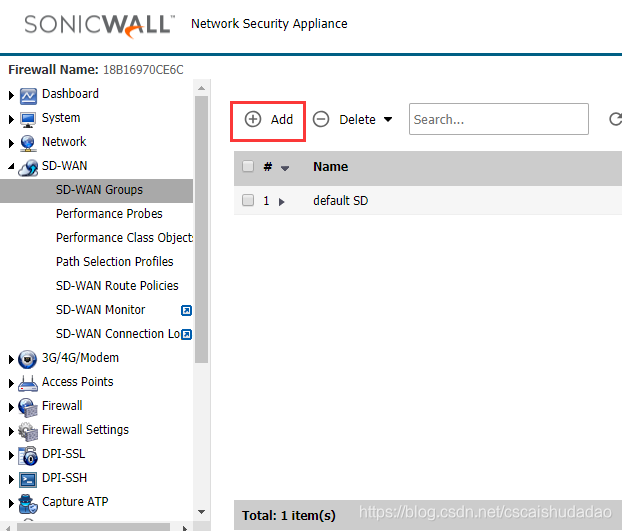The width and height of the screenshot is (622, 531).
Task: Expand the Firewall tree node
Action: click(11, 407)
